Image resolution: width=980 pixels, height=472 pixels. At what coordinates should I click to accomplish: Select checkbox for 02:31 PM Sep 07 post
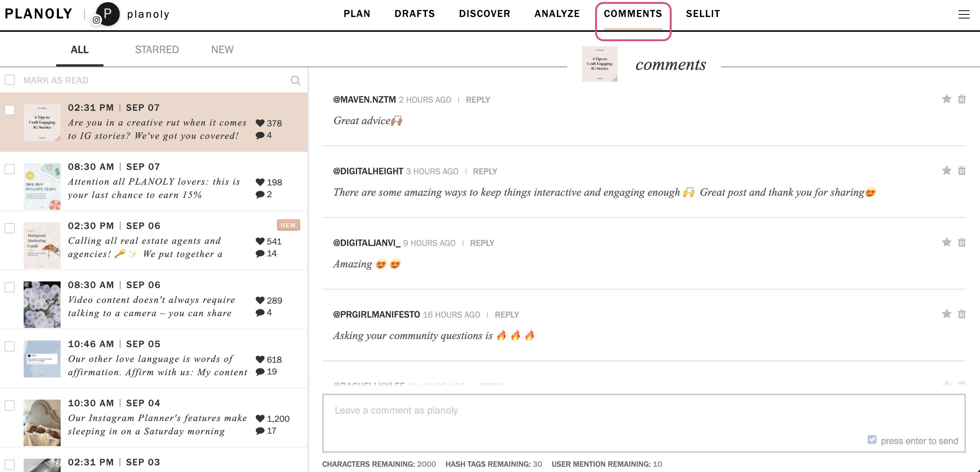pyautogui.click(x=10, y=110)
